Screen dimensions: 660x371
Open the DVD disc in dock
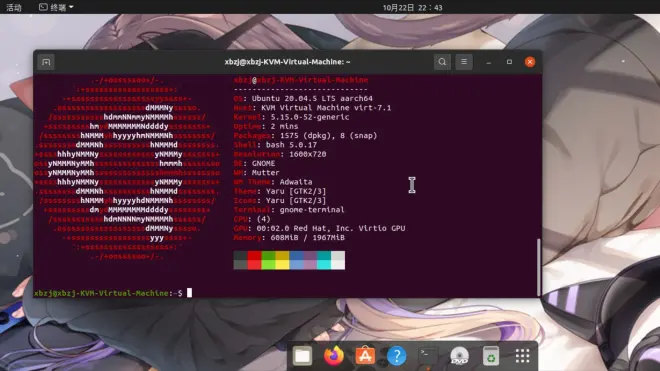459,356
